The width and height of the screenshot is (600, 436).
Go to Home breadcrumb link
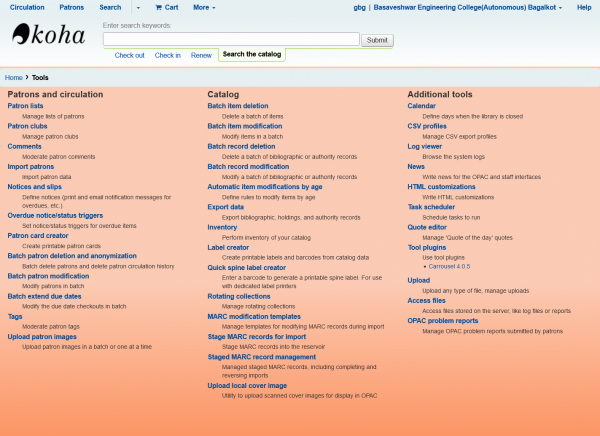tap(14, 77)
